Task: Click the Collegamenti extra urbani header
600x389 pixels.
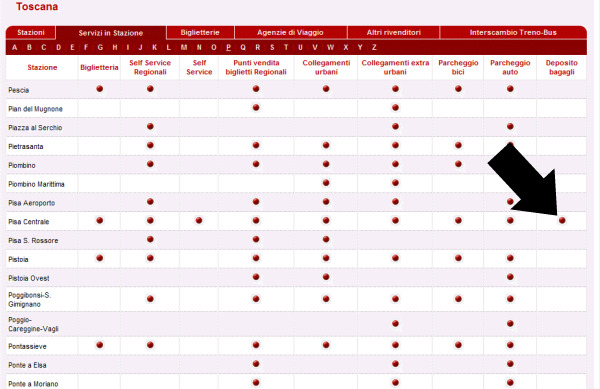Action: click(x=395, y=67)
